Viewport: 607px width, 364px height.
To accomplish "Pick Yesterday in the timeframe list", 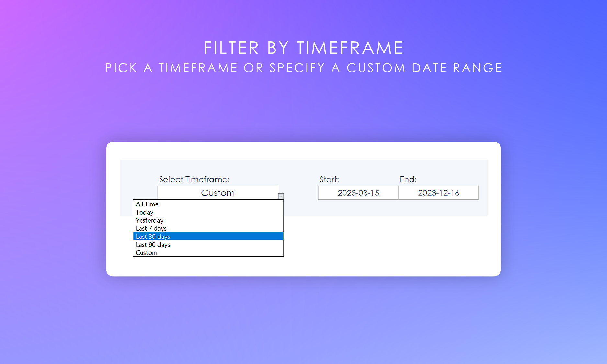I will (x=150, y=220).
